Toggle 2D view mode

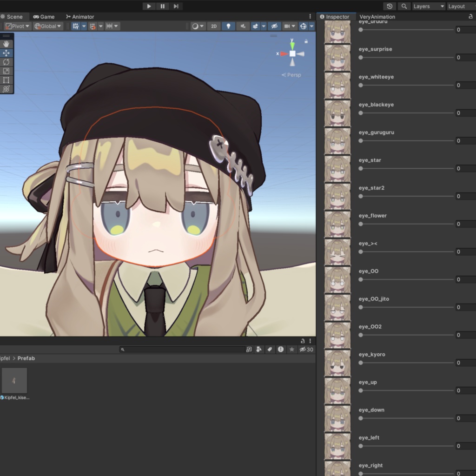[213, 26]
